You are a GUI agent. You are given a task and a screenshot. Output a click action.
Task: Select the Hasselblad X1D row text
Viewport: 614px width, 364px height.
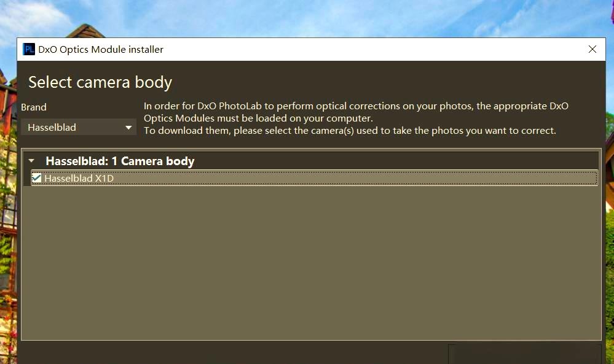(x=79, y=178)
